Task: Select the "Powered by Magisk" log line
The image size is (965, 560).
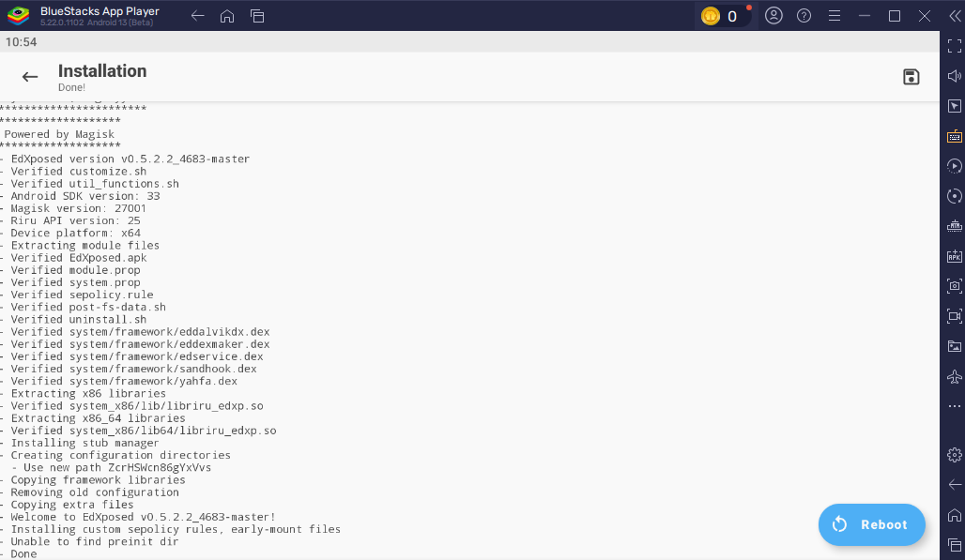Action: pos(59,134)
